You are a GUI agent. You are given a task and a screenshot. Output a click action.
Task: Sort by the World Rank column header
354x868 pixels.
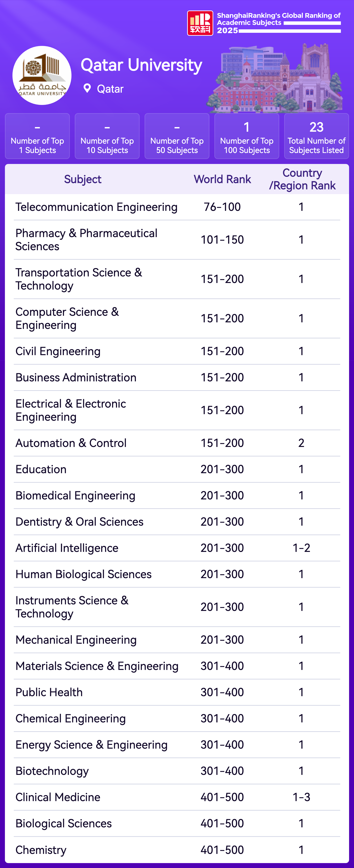point(222,179)
